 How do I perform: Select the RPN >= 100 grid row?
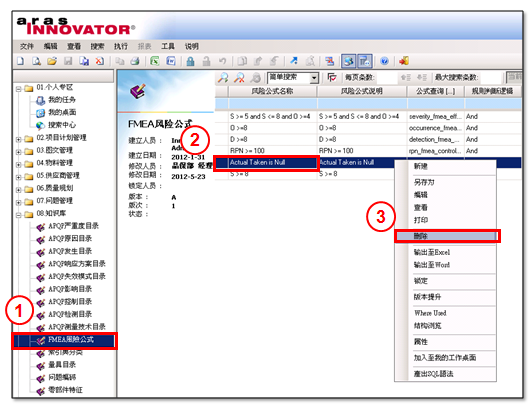point(368,151)
